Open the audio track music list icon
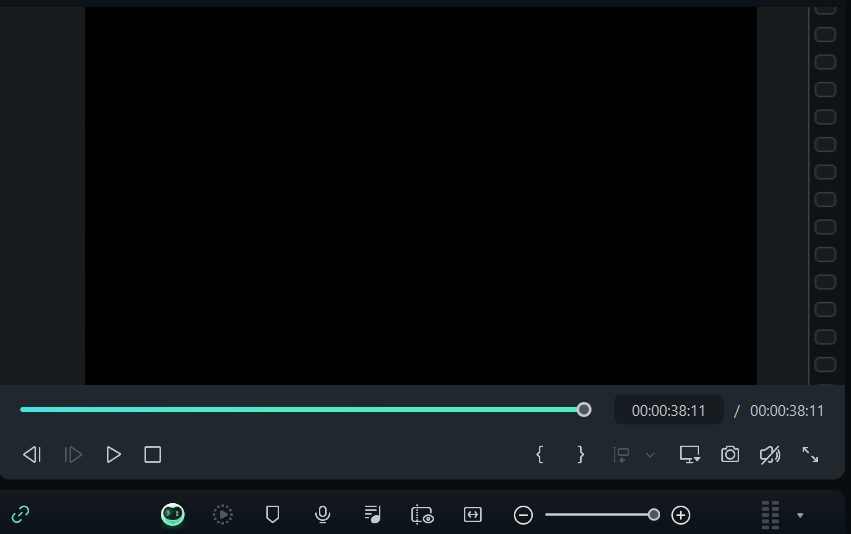 tap(372, 514)
